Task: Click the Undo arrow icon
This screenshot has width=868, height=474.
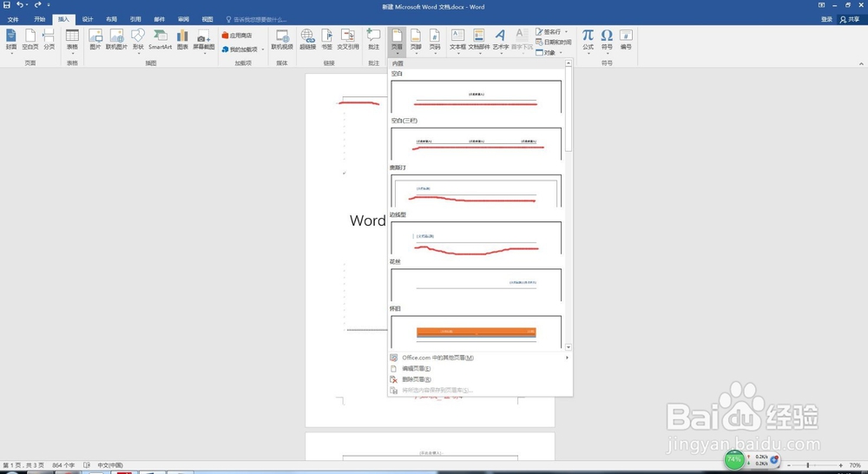Action: 19,5
